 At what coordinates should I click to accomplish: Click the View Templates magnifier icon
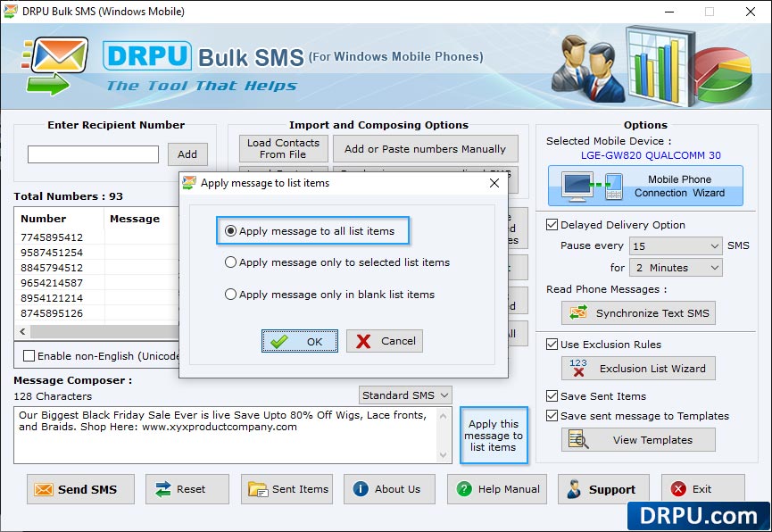click(x=578, y=439)
